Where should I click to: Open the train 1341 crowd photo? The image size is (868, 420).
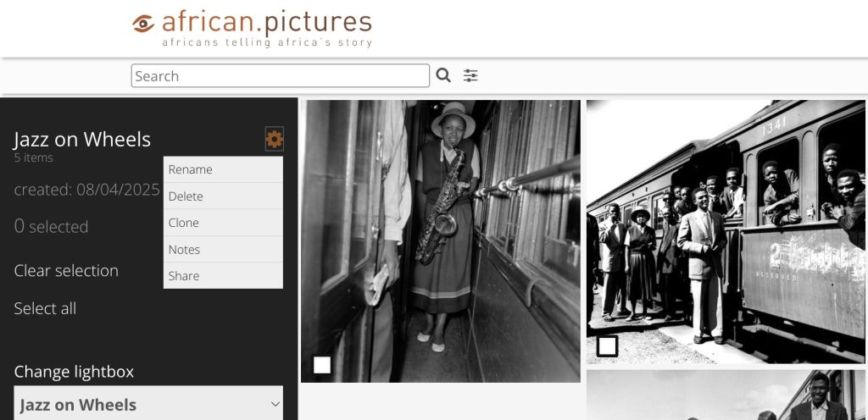[x=726, y=231]
